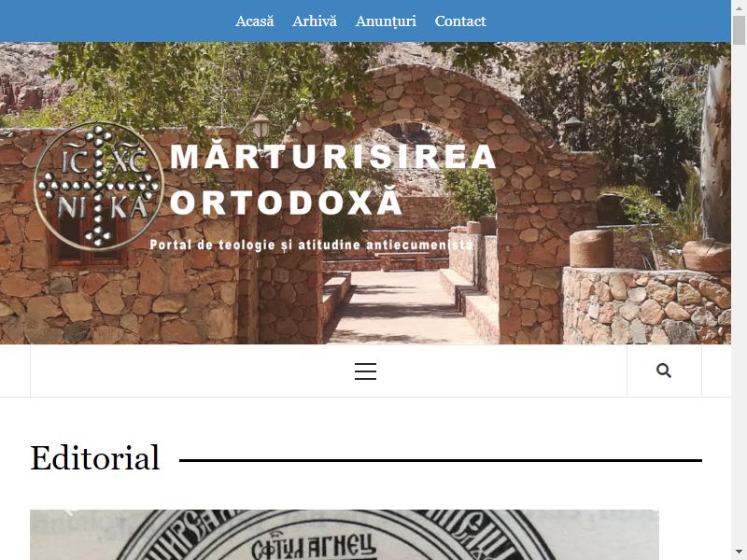747x560 pixels.
Task: Click the black line beside Editorial
Action: pos(441,460)
